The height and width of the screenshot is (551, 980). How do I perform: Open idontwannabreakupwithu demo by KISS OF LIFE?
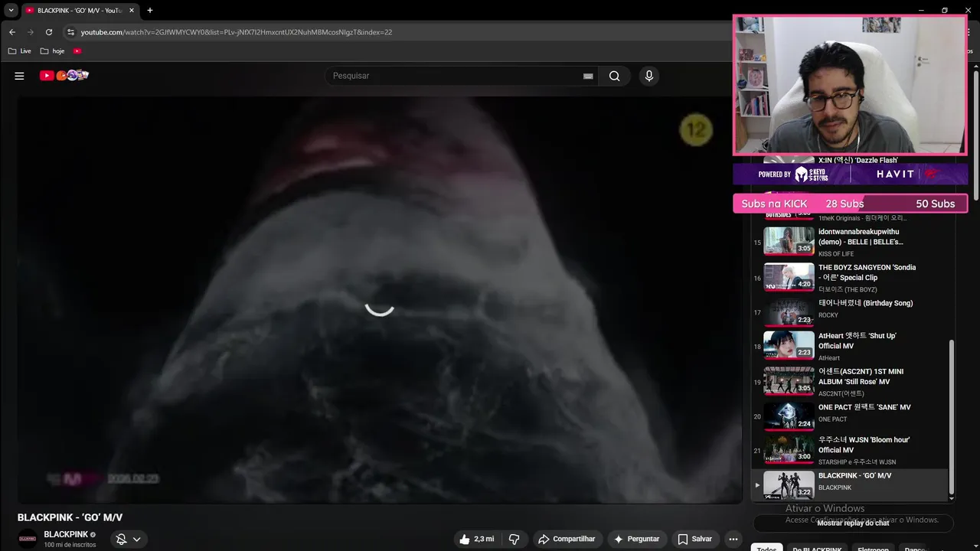[850, 242]
